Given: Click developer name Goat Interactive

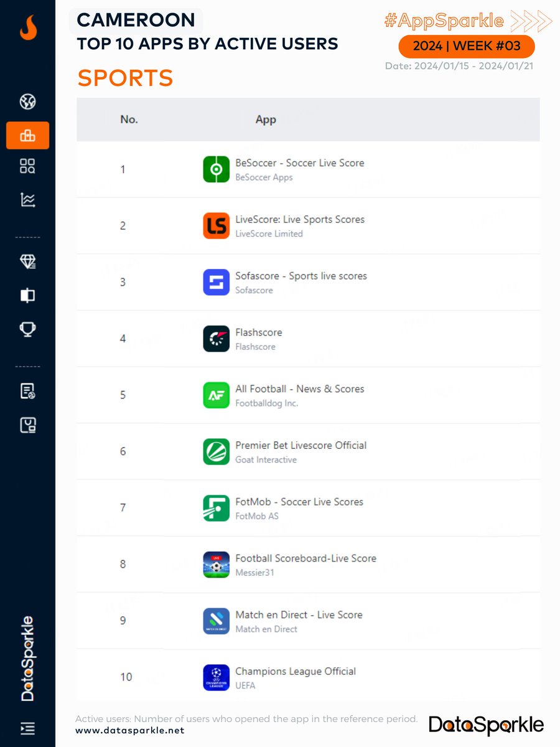Looking at the screenshot, I should pos(266,460).
